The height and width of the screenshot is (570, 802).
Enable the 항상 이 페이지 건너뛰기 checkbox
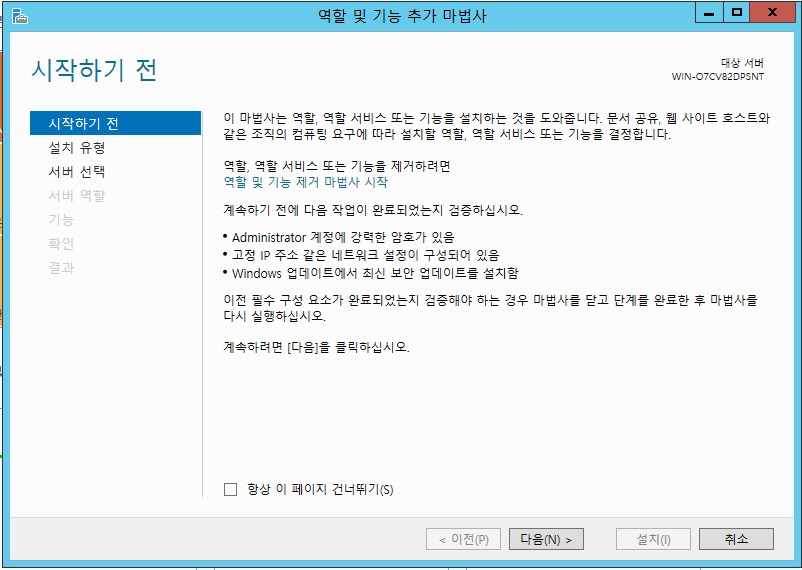tap(231, 489)
